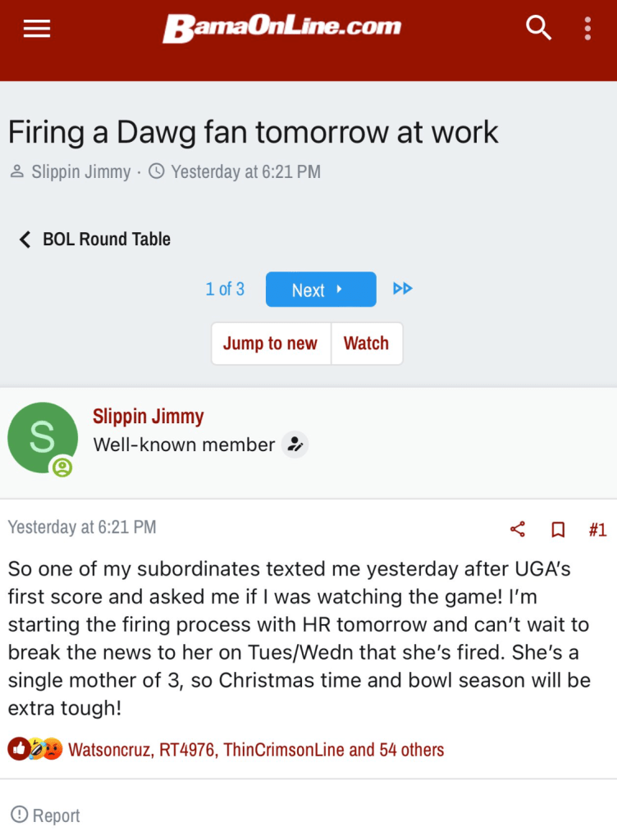Click the search magnifier icon
617x840 pixels.
pyautogui.click(x=538, y=29)
